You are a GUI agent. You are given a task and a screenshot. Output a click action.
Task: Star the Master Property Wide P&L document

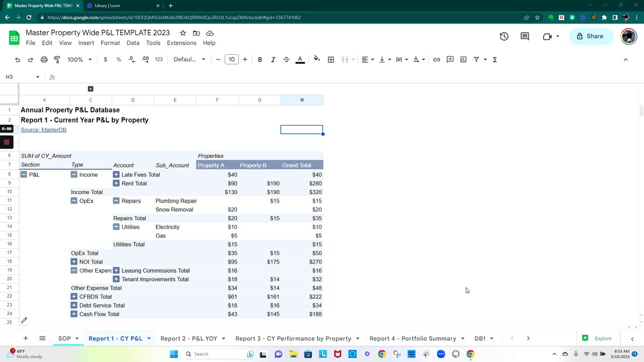pyautogui.click(x=183, y=33)
